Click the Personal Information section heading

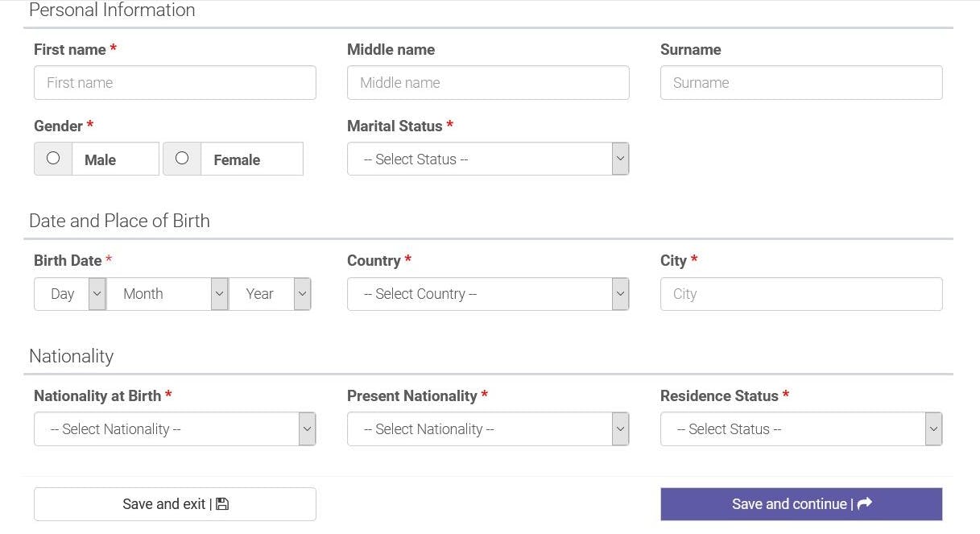pyautogui.click(x=112, y=10)
